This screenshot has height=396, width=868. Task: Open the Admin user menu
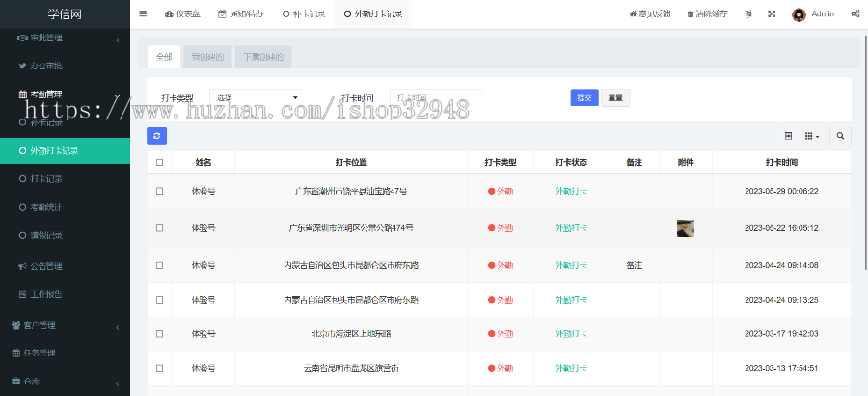pos(813,14)
